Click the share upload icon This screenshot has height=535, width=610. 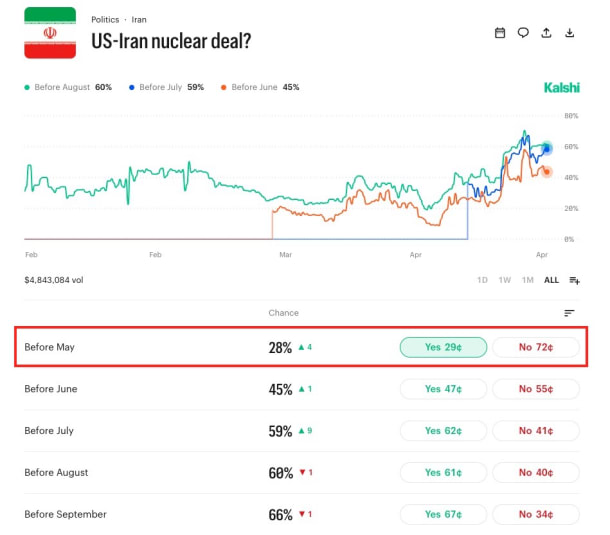(x=546, y=33)
